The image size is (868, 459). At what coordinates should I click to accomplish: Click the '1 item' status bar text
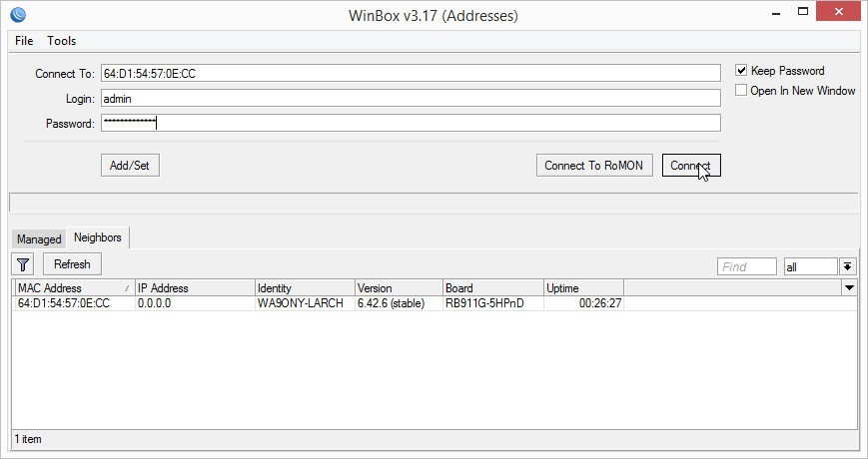click(x=28, y=439)
